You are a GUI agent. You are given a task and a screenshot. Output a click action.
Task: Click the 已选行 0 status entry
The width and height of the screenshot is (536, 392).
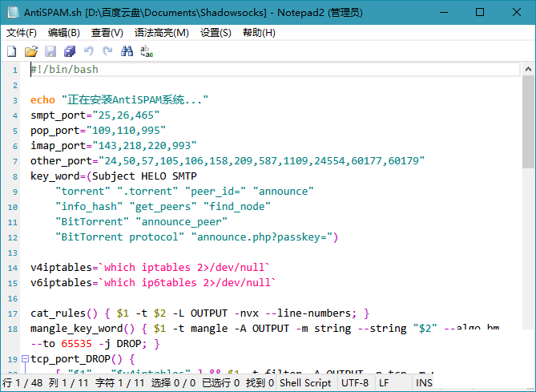point(220,382)
